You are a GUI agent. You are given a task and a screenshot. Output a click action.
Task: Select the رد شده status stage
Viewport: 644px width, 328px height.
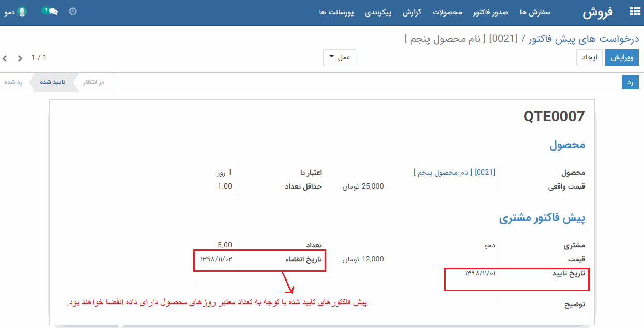[13, 82]
